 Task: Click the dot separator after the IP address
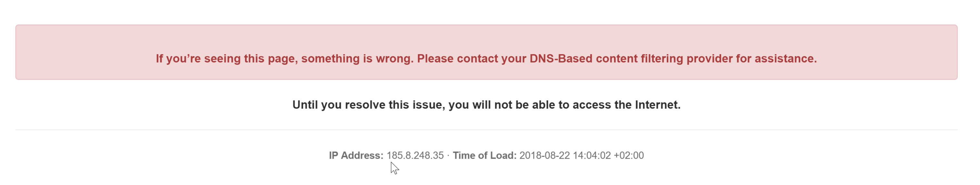coord(448,155)
